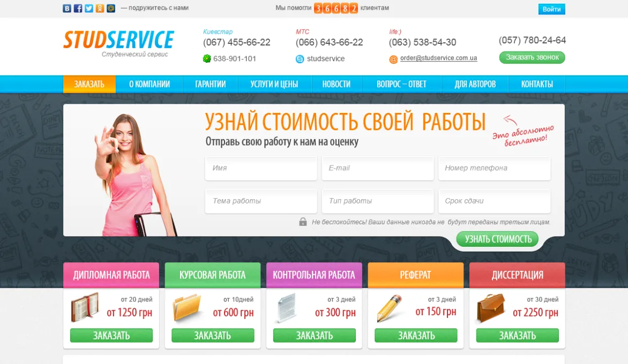Focus the Срок сдачи input field
The height and width of the screenshot is (364, 628).
494,201
